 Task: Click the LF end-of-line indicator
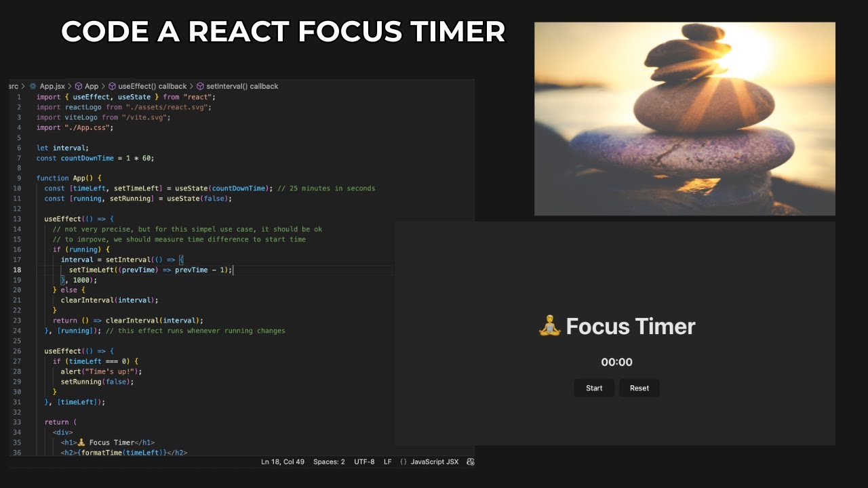pyautogui.click(x=388, y=462)
